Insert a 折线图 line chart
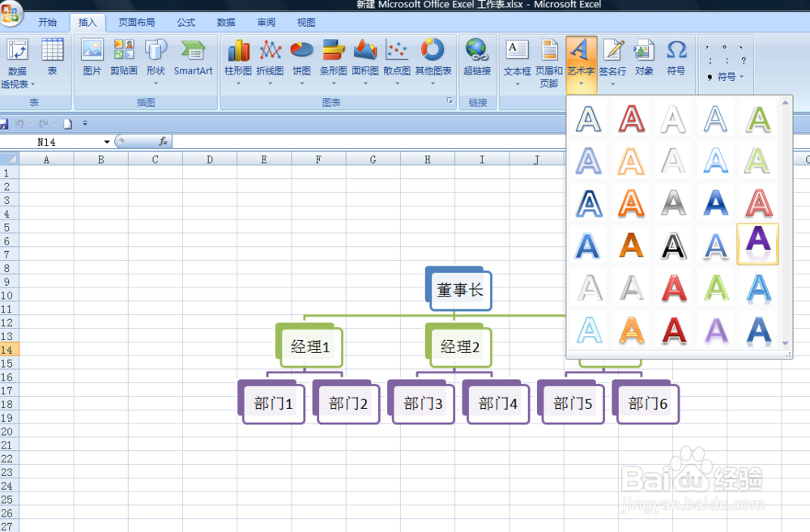810x532 pixels. point(271,61)
